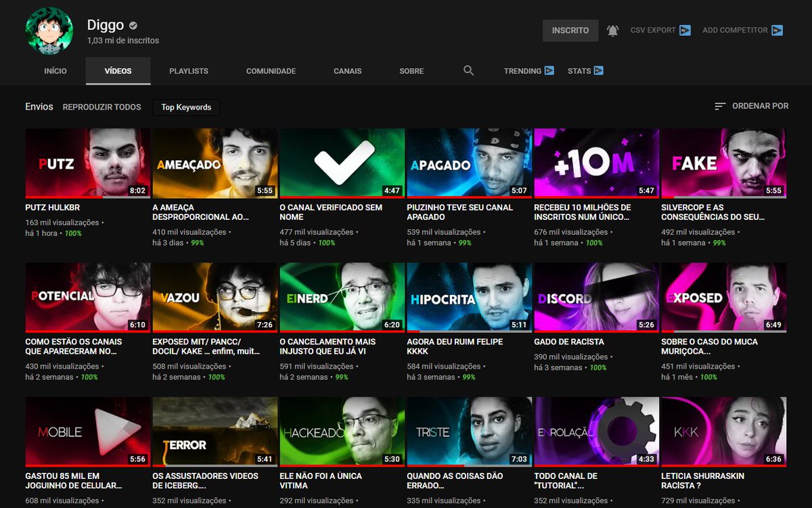Click the title O CANAL VERIFICADO SEM NOME
Viewport: 812px width, 508px height.
pos(332,212)
